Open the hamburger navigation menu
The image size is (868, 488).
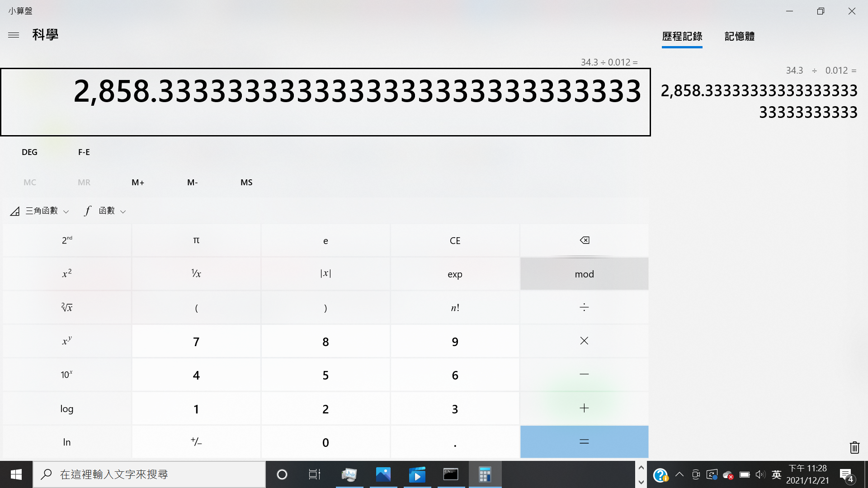click(x=14, y=35)
